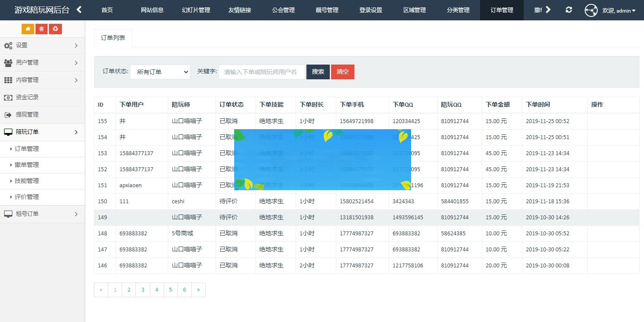
Task: Click the circular avatar icon near 欢迎 admin
Action: 591,10
